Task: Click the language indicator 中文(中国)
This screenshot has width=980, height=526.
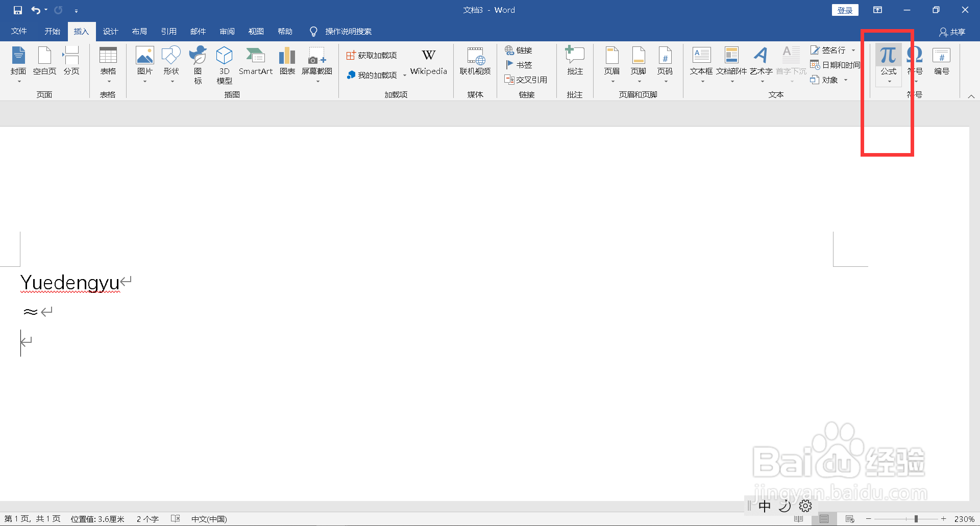Action: [209, 519]
